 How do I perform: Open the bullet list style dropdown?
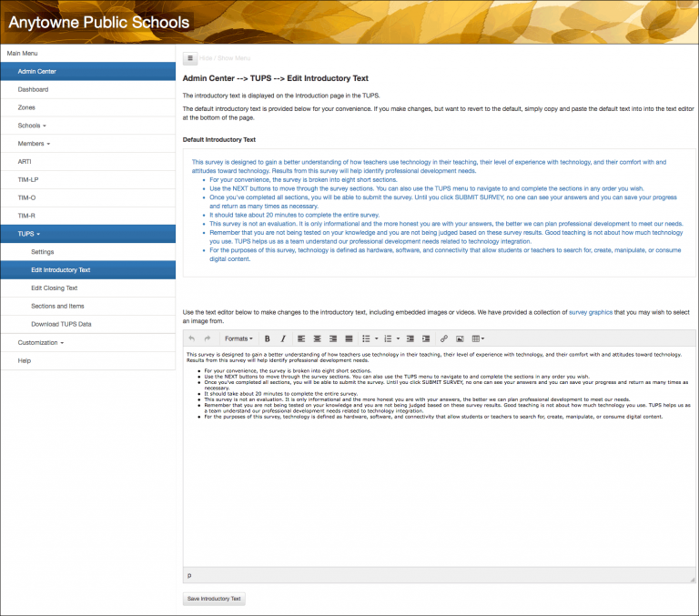377,338
